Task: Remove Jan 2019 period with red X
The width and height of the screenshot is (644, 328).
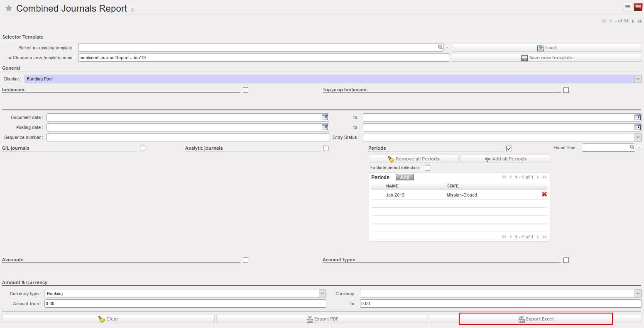Action: pos(544,194)
